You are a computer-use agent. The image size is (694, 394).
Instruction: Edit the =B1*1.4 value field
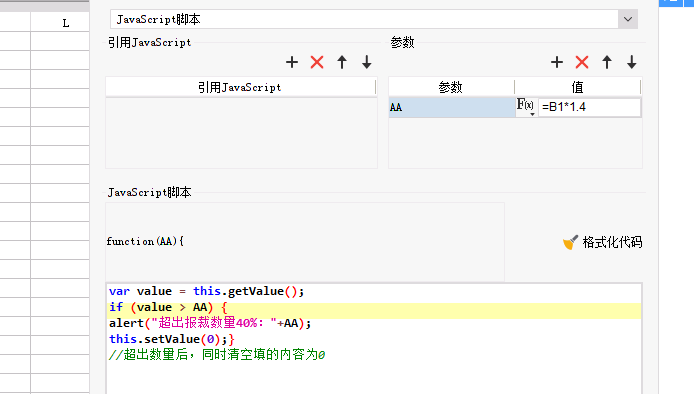589,107
